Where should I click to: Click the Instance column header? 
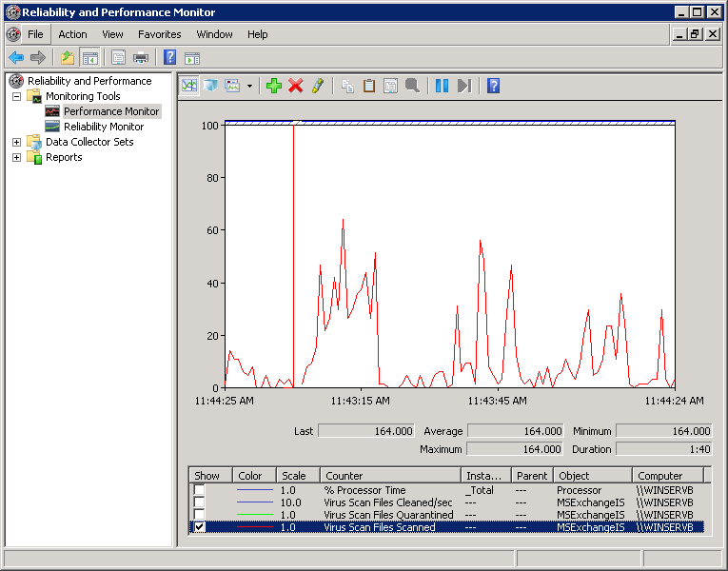pyautogui.click(x=485, y=476)
